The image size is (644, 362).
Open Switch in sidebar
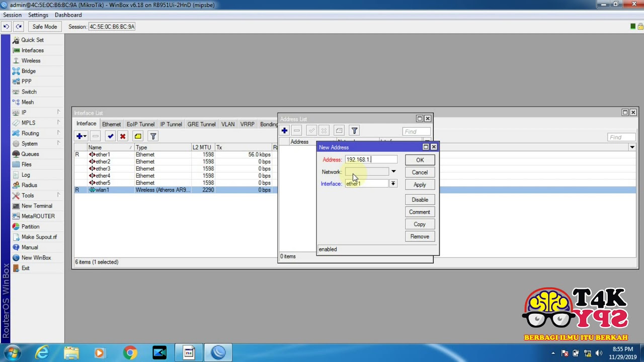click(x=29, y=92)
